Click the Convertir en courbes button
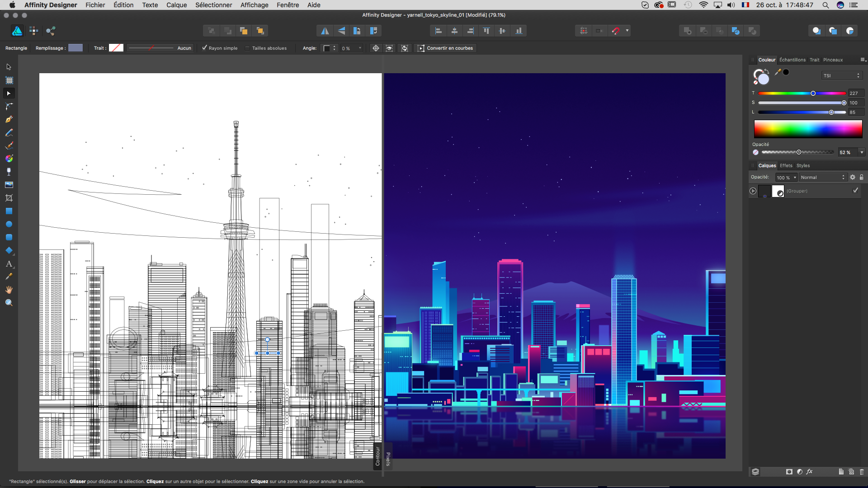 click(x=445, y=48)
